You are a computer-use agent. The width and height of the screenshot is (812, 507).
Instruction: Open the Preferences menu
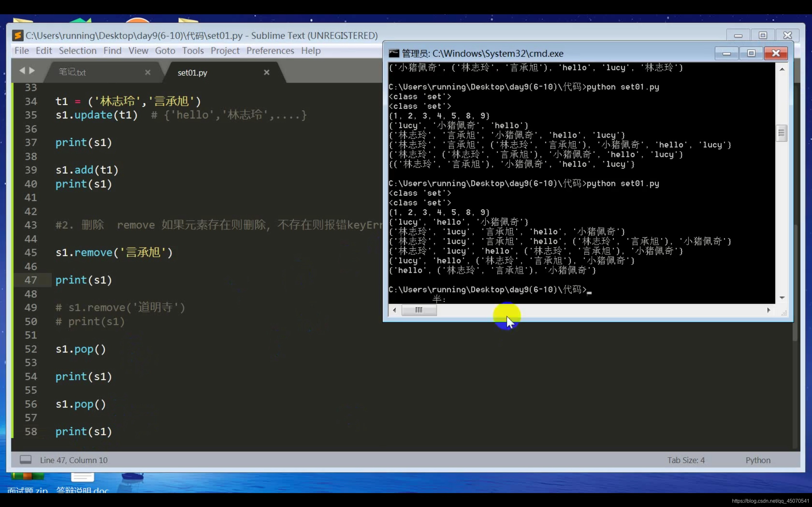coord(270,51)
